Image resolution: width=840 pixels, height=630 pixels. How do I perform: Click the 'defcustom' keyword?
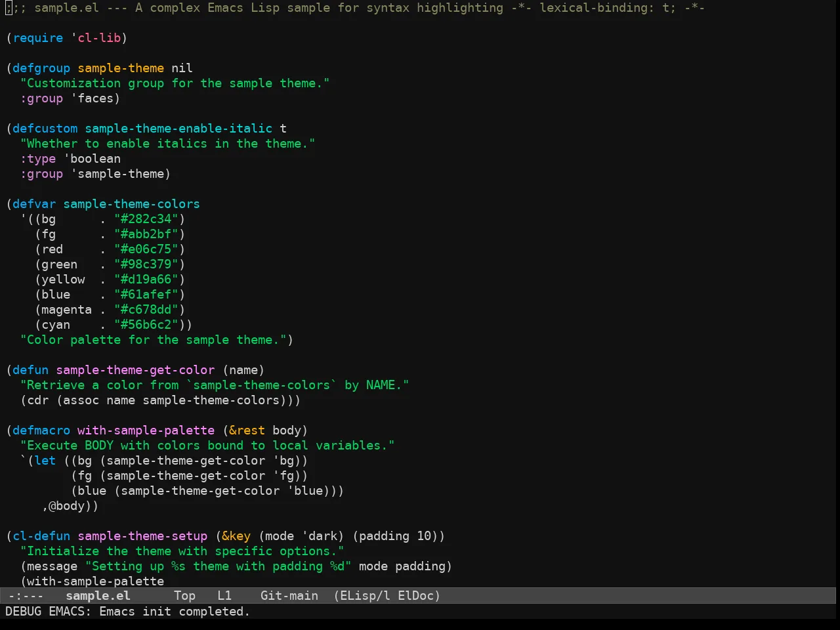45,129
